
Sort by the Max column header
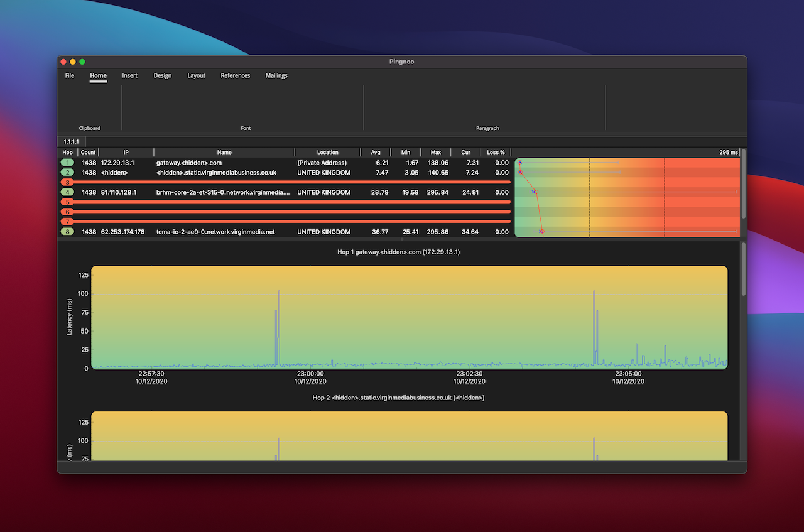[x=436, y=153]
